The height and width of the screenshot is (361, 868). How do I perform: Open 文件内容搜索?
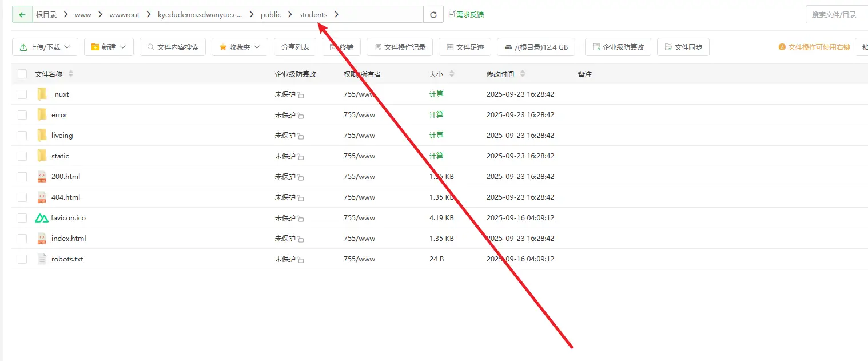173,47
